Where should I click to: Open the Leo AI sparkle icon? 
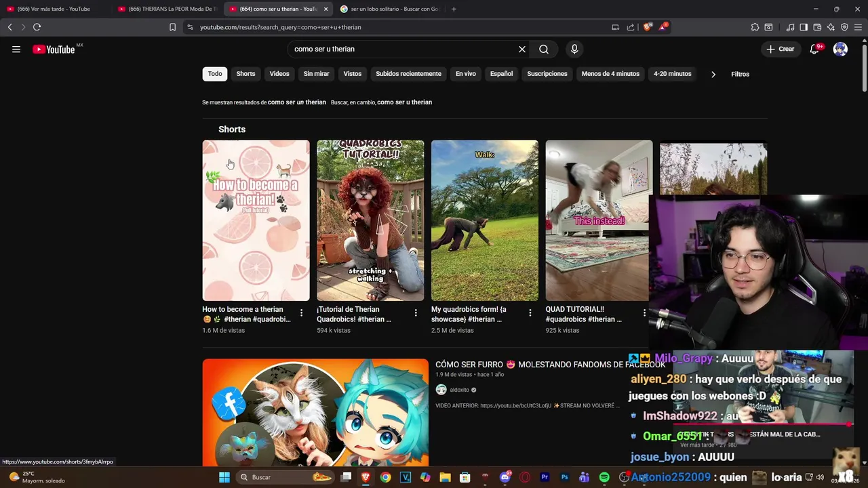pyautogui.click(x=831, y=27)
